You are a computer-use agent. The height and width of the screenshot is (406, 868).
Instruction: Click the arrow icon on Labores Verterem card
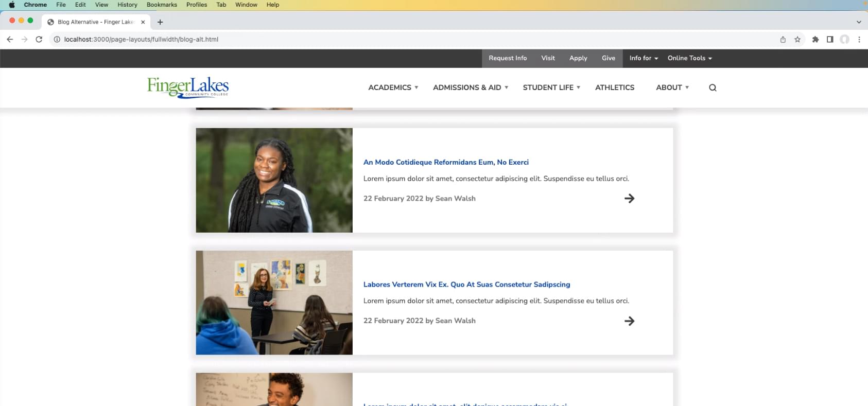[x=629, y=321]
